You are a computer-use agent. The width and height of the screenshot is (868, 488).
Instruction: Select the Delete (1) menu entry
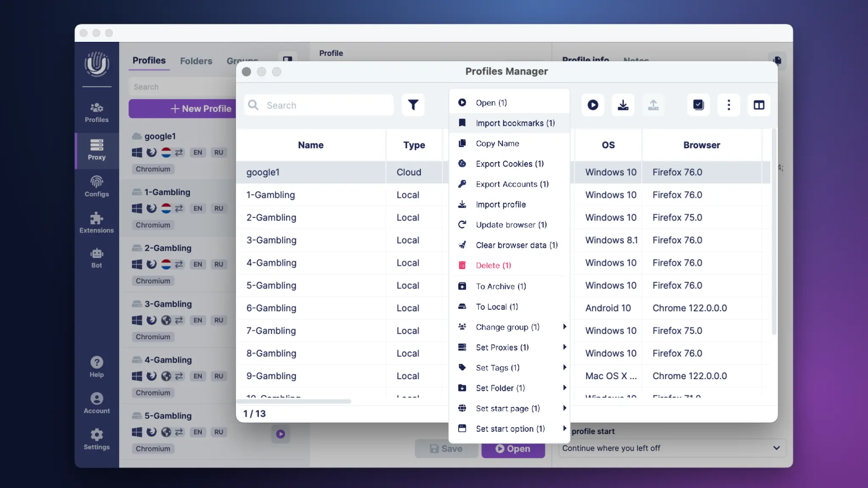click(x=493, y=266)
